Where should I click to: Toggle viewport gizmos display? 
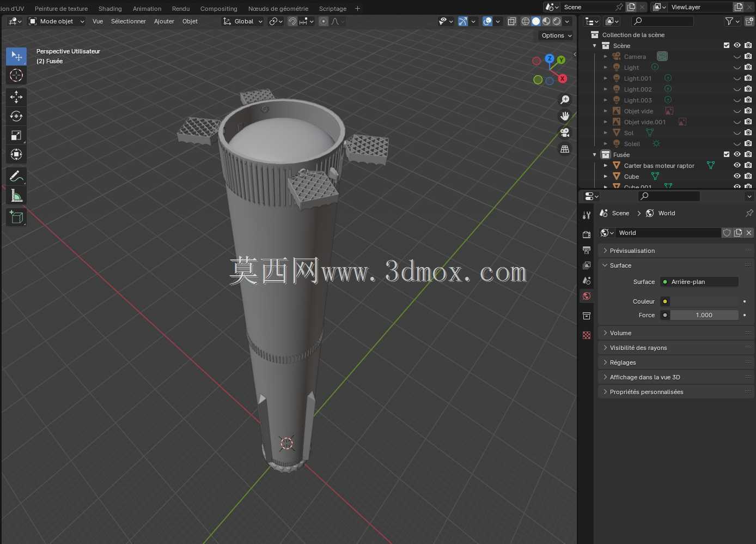pyautogui.click(x=462, y=21)
